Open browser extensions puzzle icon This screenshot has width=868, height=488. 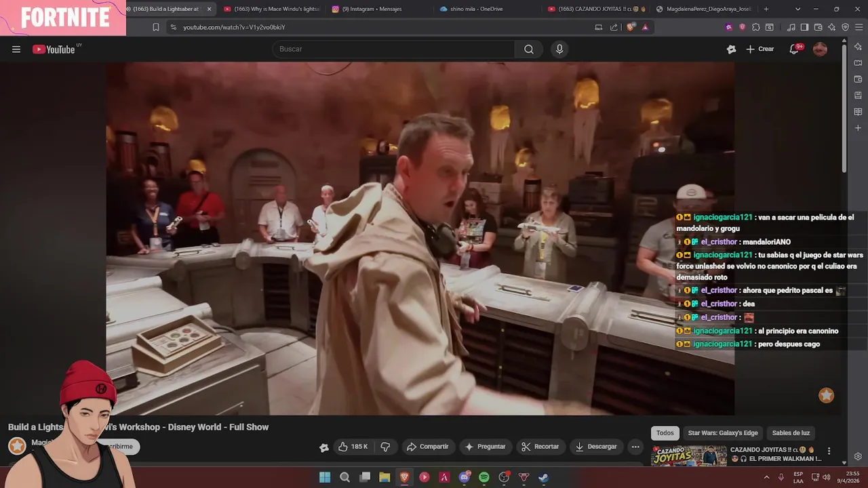tap(756, 27)
